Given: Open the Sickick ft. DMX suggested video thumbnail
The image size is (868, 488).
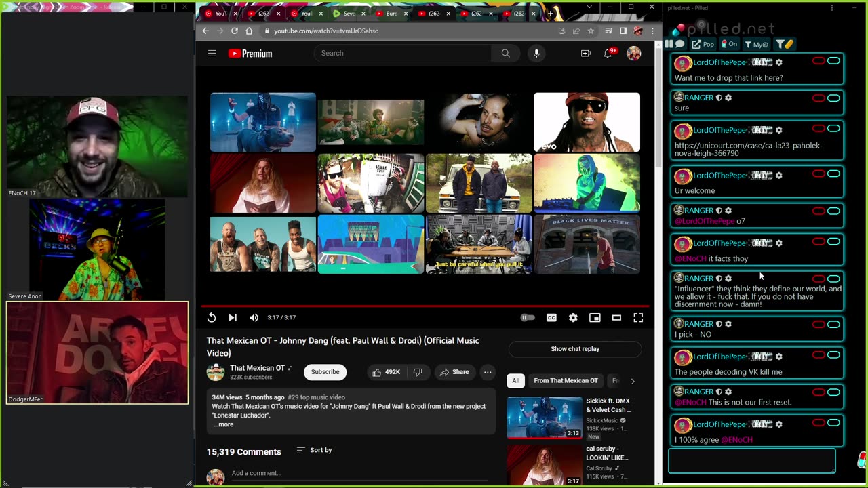Looking at the screenshot, I should tap(545, 418).
